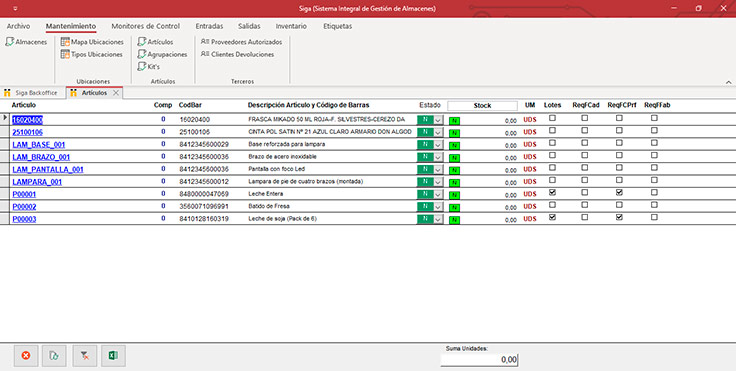Open Estado dropdown for article P00002
Image resolution: width=736 pixels, height=371 pixels.
click(x=438, y=207)
